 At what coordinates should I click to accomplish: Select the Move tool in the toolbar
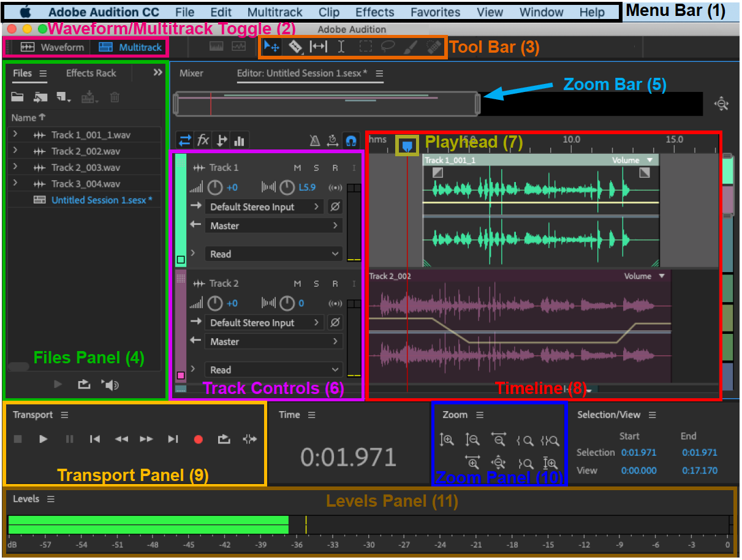pyautogui.click(x=271, y=46)
